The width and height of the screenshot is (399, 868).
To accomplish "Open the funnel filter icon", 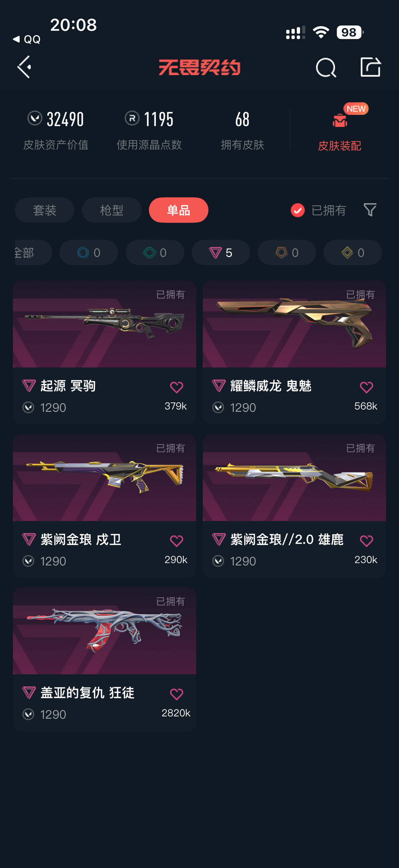I will [370, 210].
